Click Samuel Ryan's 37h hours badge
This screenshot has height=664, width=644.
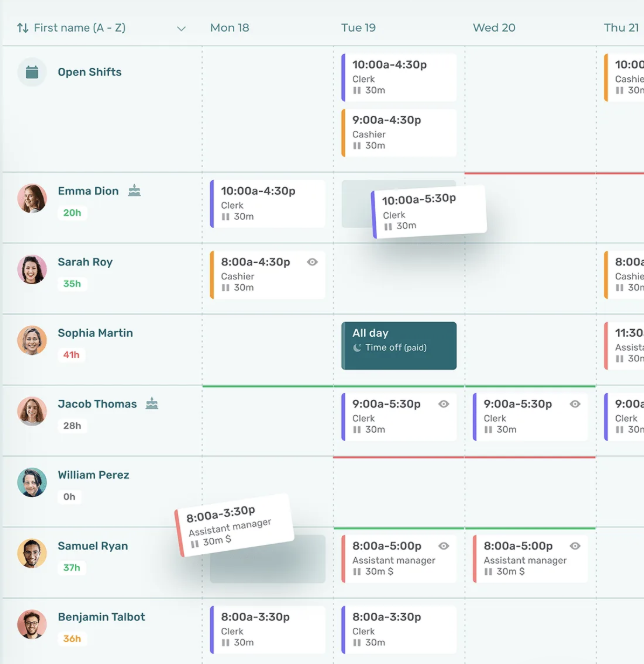tap(72, 567)
